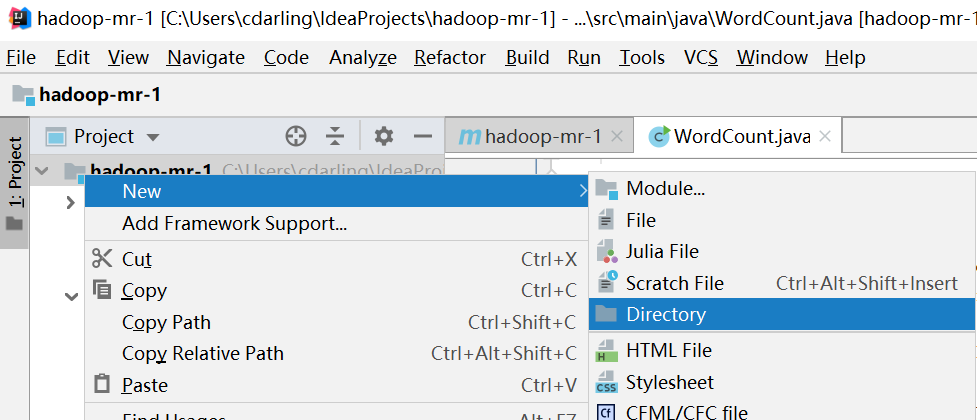Screen dimensions: 977x420
Task: Click the Maven icon on hadoop-mr-1 tab
Action: point(469,136)
